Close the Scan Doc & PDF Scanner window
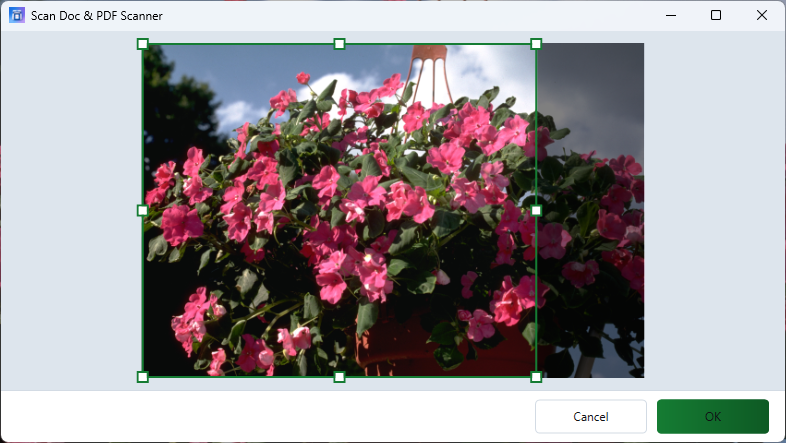The image size is (786, 443). point(761,15)
